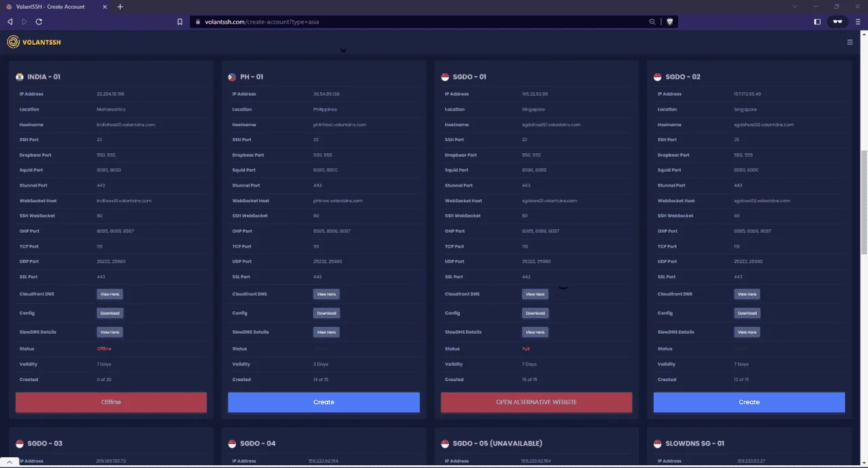Expand the bottom-left chevron panel
The height and width of the screenshot is (468, 868).
[x=10, y=462]
